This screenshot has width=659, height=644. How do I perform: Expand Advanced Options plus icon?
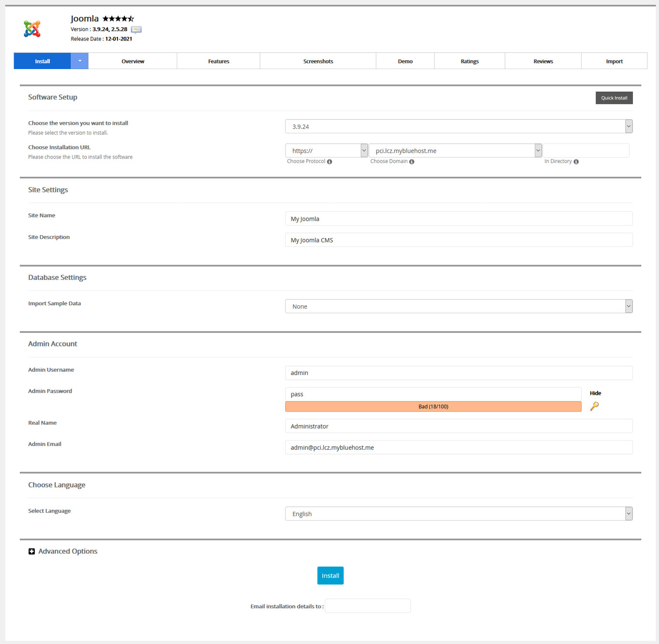31,551
